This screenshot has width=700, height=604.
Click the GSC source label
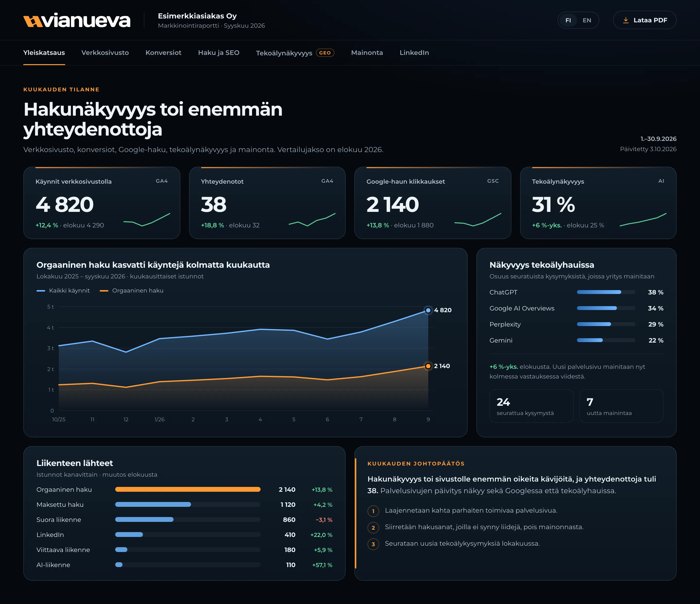tap(493, 181)
